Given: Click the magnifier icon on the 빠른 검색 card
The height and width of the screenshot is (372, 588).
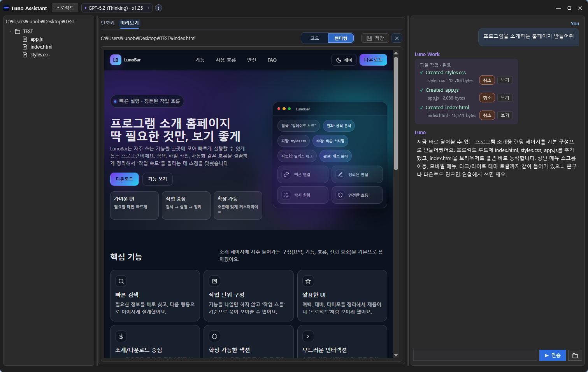Looking at the screenshot, I should (121, 281).
